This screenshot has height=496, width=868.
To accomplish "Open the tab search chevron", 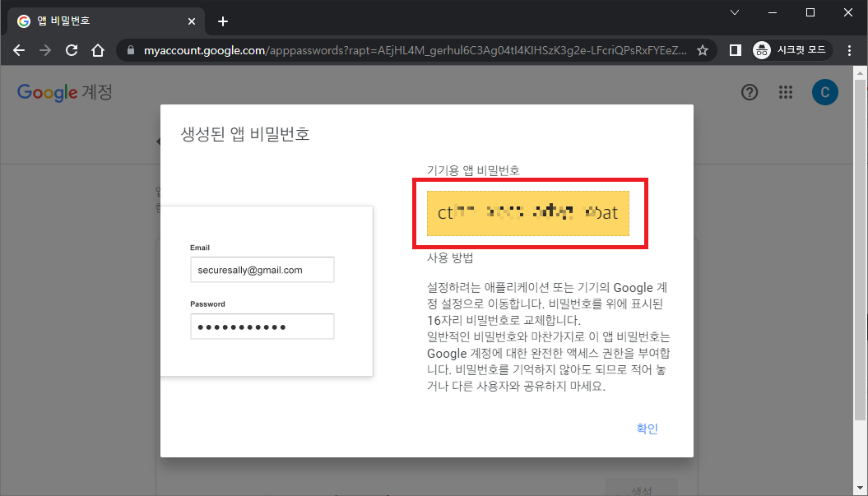I will click(x=735, y=12).
